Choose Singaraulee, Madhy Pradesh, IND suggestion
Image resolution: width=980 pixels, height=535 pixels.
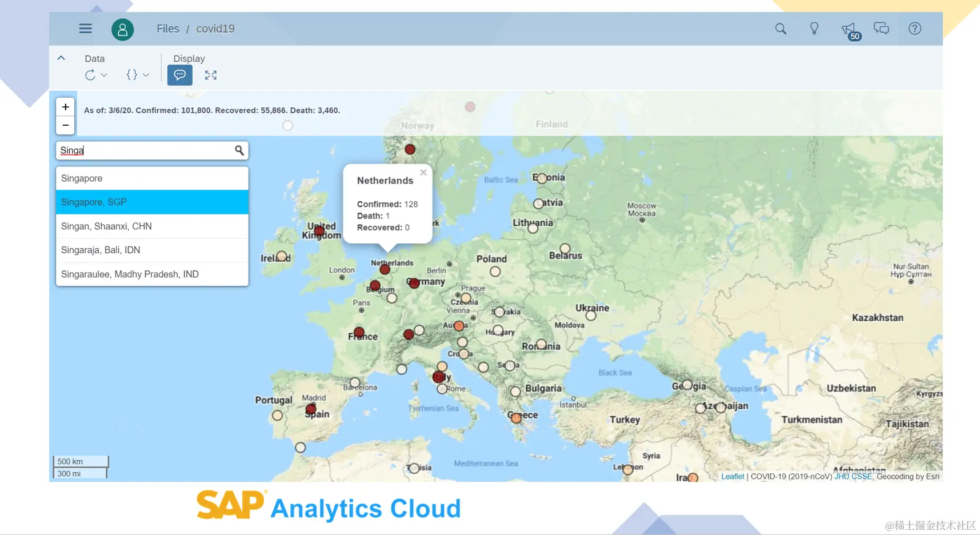click(x=152, y=274)
